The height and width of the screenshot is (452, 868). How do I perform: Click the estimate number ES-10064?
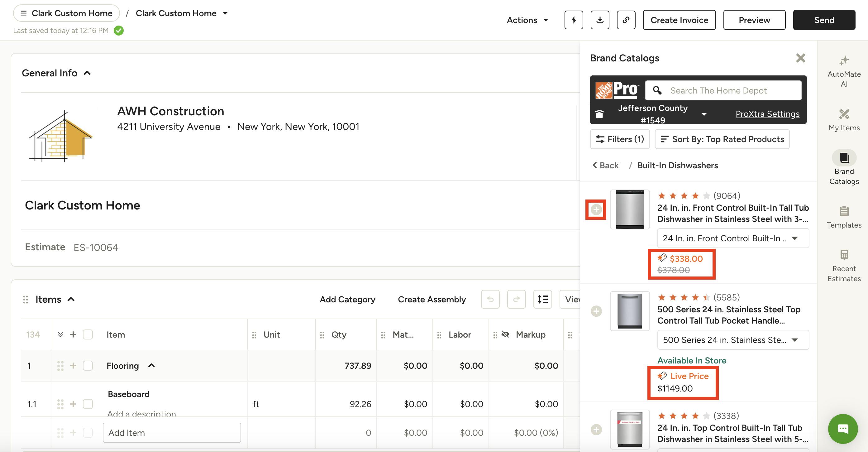pos(96,248)
